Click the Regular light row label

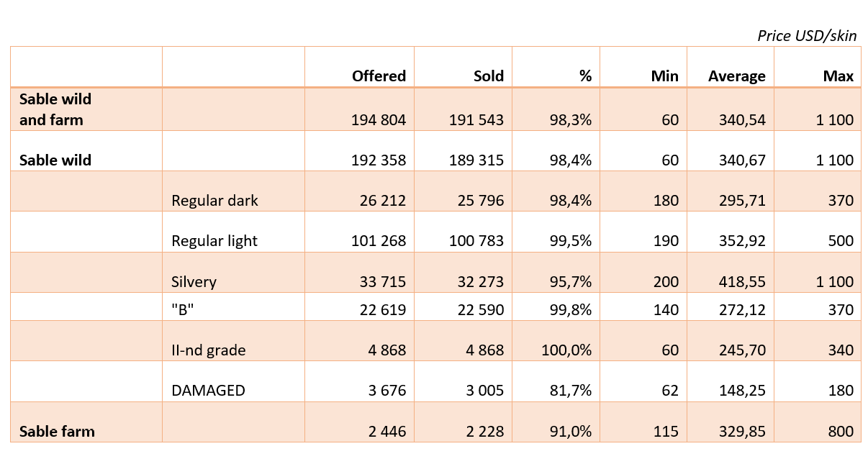(214, 241)
